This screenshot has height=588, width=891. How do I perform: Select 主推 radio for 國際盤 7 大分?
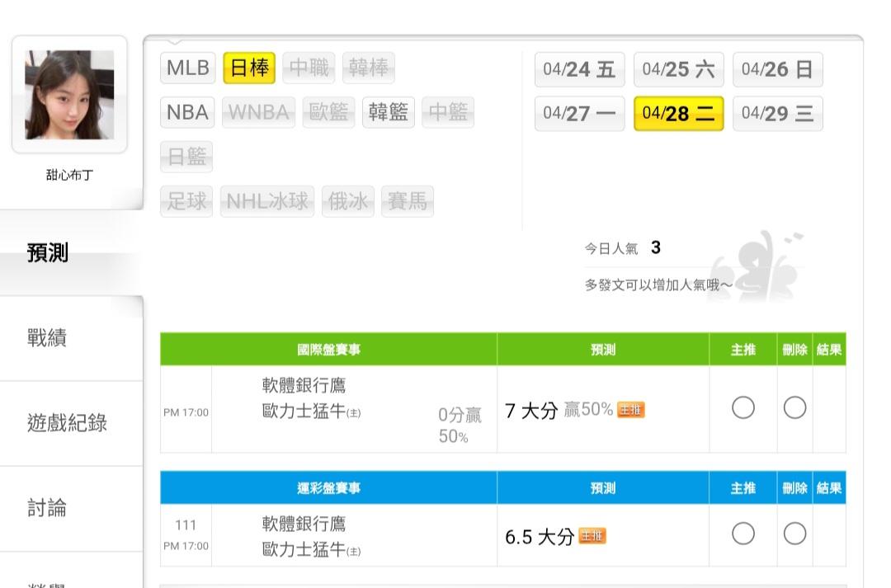pyautogui.click(x=743, y=408)
